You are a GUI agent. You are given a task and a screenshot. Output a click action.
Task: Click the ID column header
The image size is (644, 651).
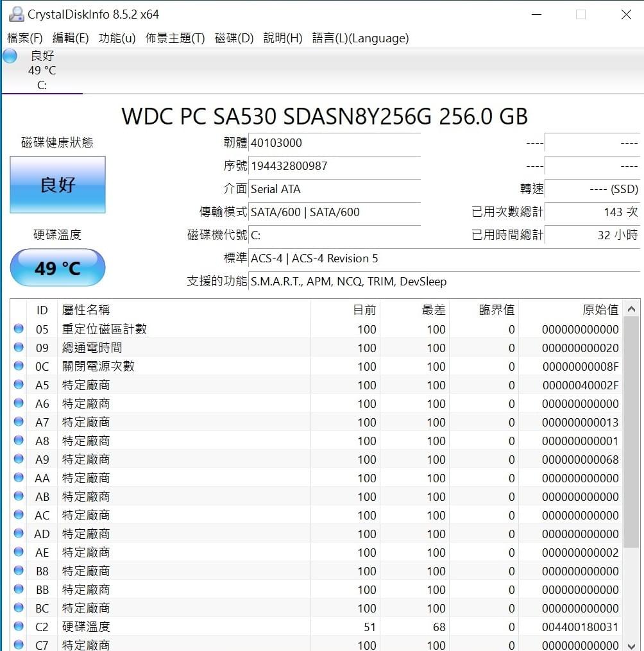pyautogui.click(x=42, y=310)
